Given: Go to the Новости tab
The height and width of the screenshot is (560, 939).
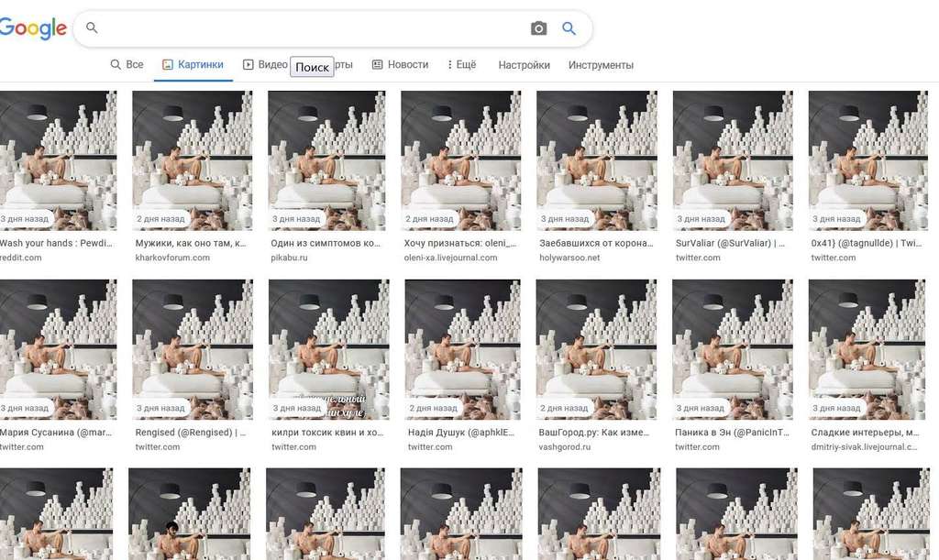Looking at the screenshot, I should (400, 65).
